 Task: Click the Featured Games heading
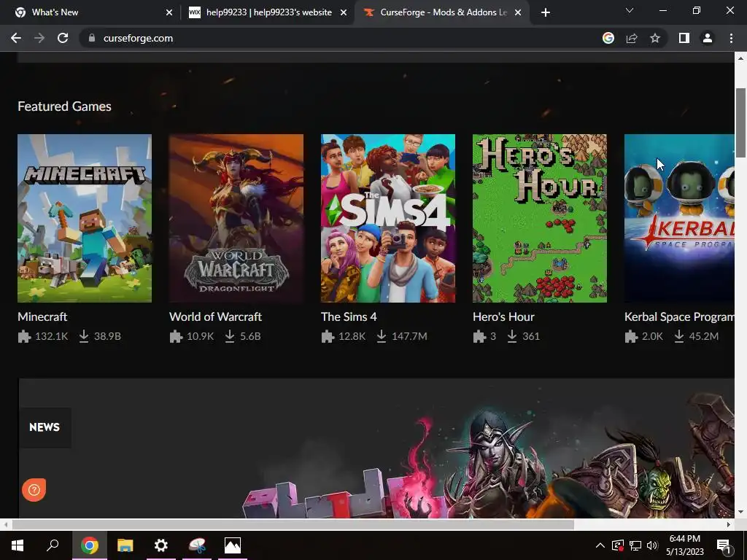(x=64, y=106)
